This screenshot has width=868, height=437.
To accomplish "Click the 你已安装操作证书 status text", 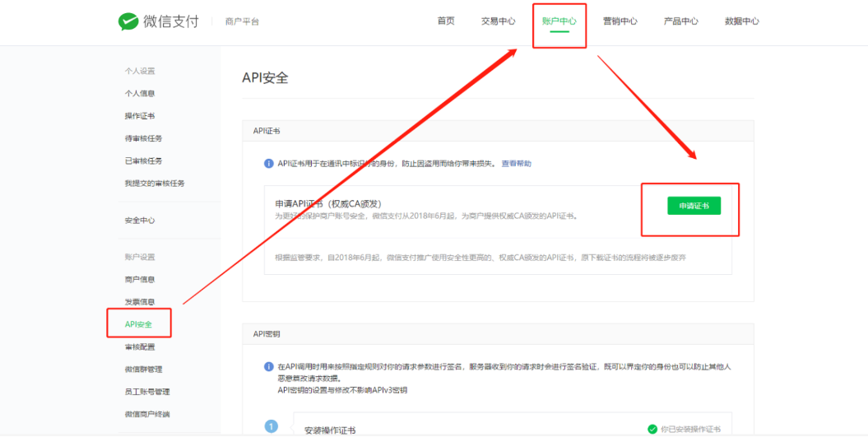I will 691,430.
